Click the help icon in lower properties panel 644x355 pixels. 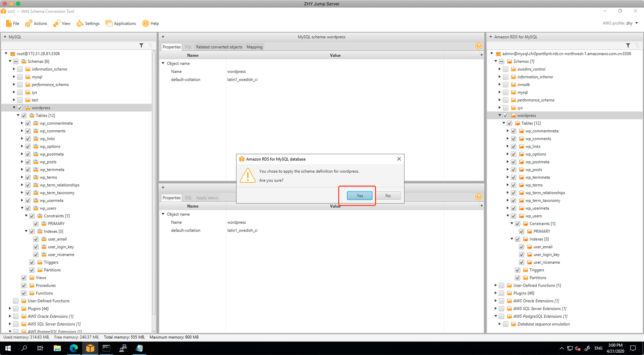pyautogui.click(x=479, y=197)
